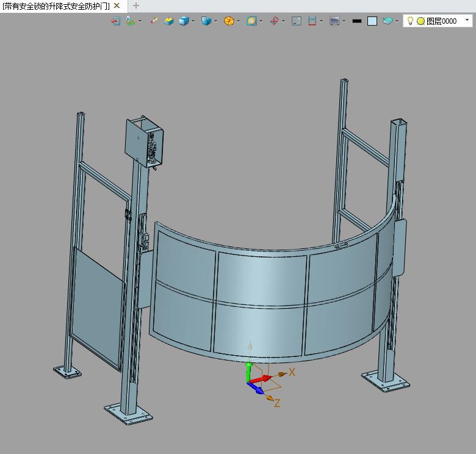
Task: Click the yellow-top datum plane icon
Action: tap(168, 21)
